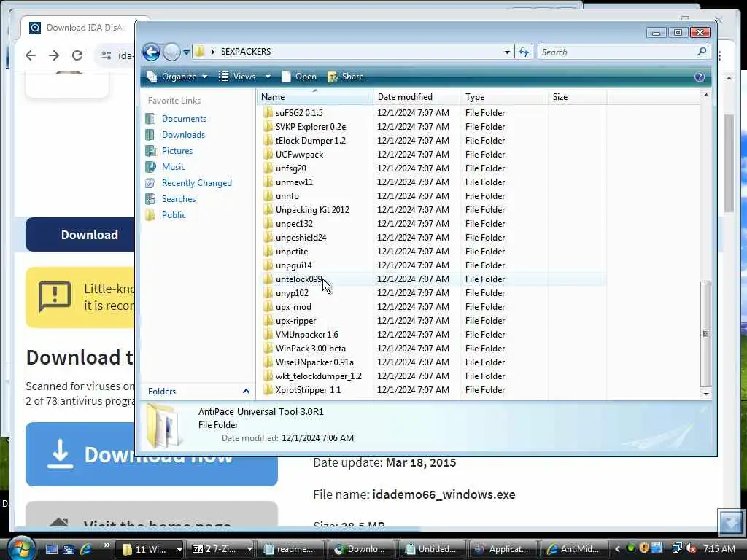Click the Views toolbar button
Image resolution: width=747 pixels, height=560 pixels.
237,76
